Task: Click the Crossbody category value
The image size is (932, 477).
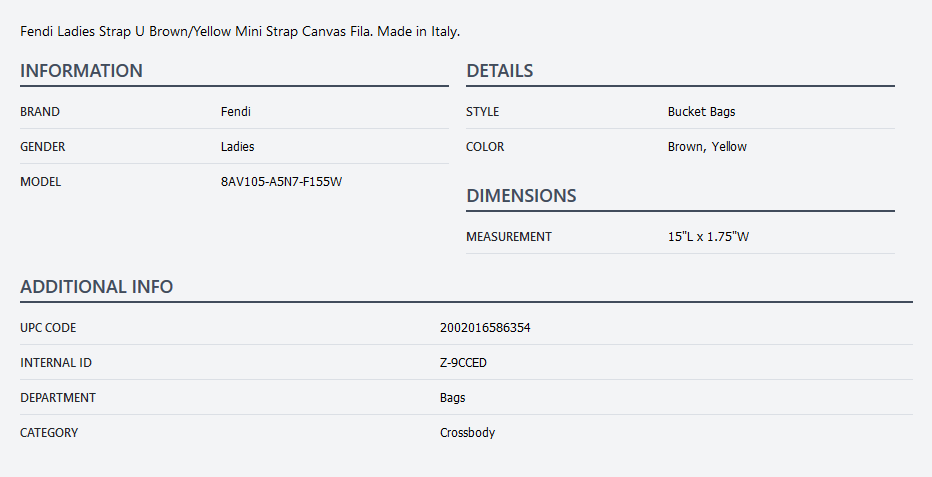Action: point(467,433)
